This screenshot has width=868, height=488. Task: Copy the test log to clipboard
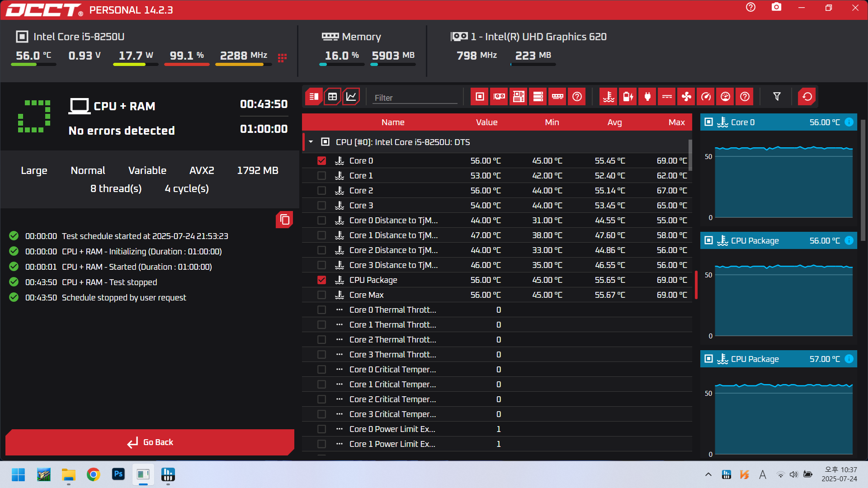pos(284,220)
